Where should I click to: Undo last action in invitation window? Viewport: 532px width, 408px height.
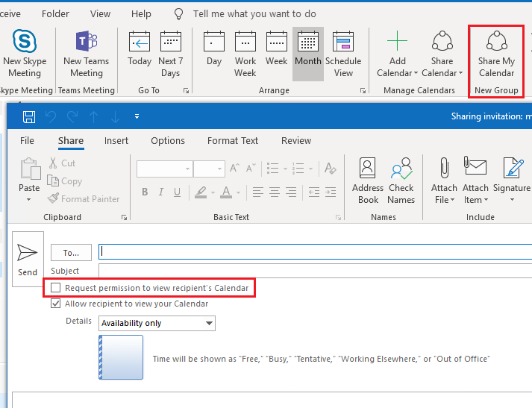[51, 116]
